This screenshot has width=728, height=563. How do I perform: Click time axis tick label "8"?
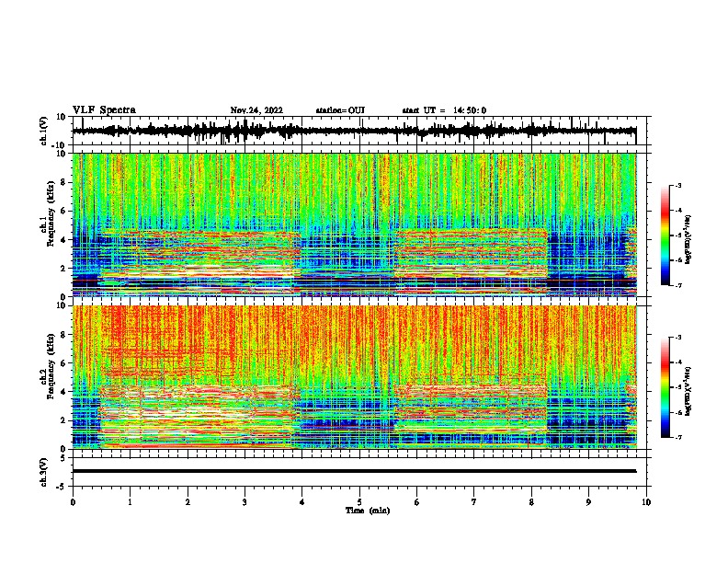[x=531, y=502]
